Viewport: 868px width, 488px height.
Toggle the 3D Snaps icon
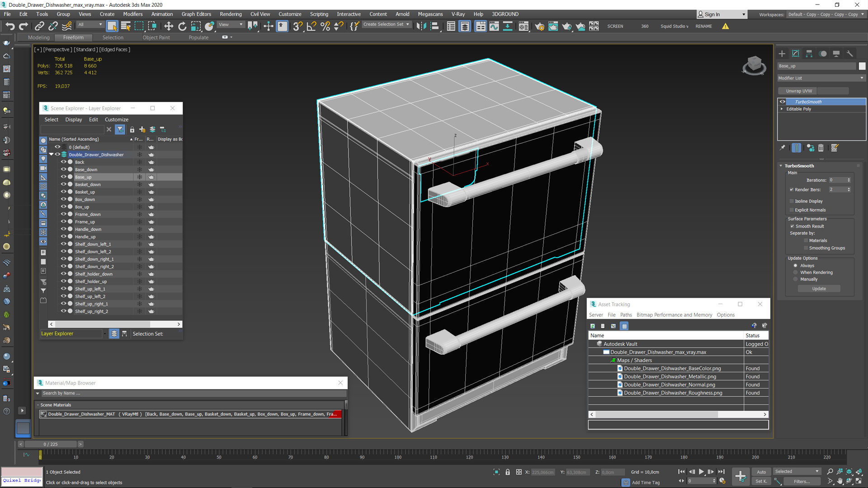(x=297, y=26)
